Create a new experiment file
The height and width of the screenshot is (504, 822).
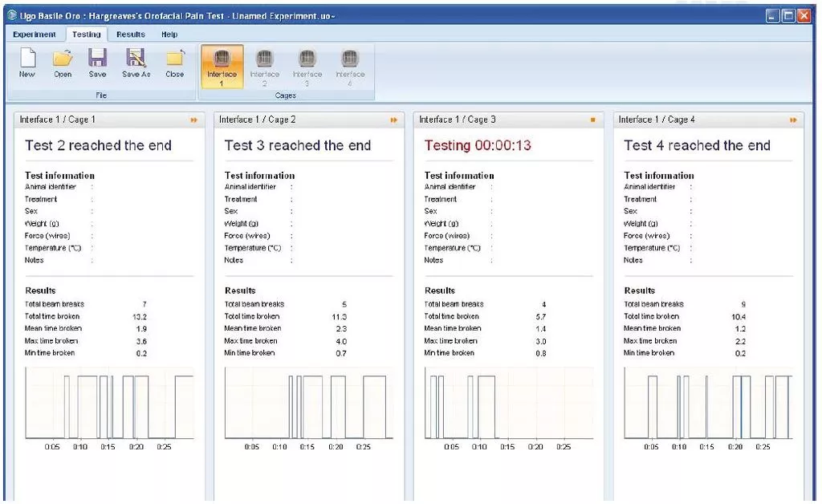pyautogui.click(x=26, y=63)
